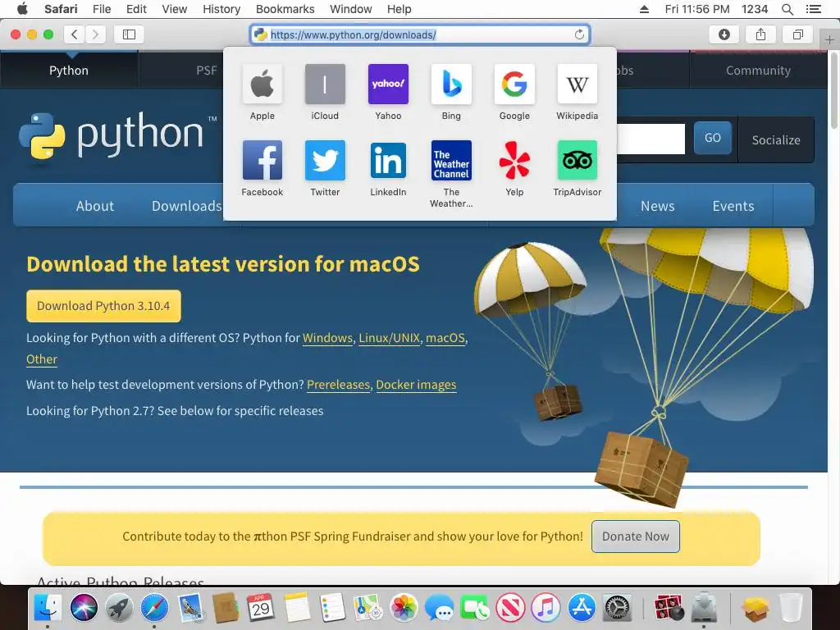Click the python logo on the page
The height and width of the screenshot is (630, 840).
(x=118, y=135)
